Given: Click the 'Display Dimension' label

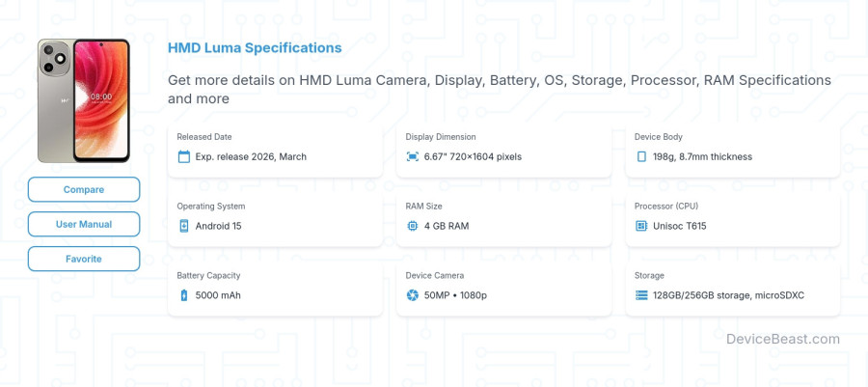Looking at the screenshot, I should pyautogui.click(x=441, y=137).
